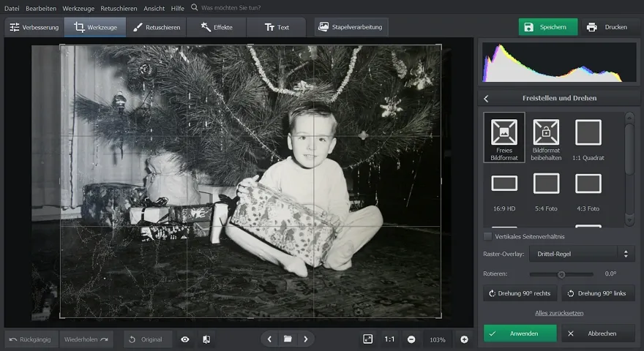
Task: Go to next photo arrow
Action: (306, 339)
